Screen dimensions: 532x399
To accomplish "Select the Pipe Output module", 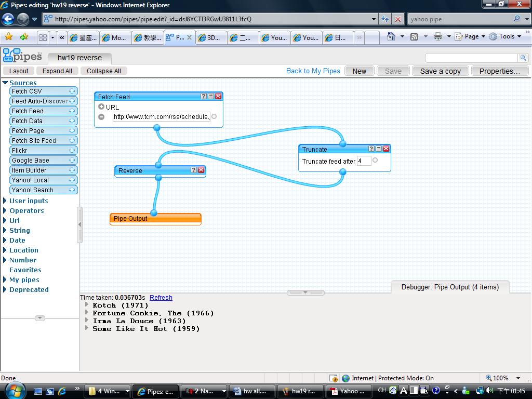I will click(x=155, y=219).
